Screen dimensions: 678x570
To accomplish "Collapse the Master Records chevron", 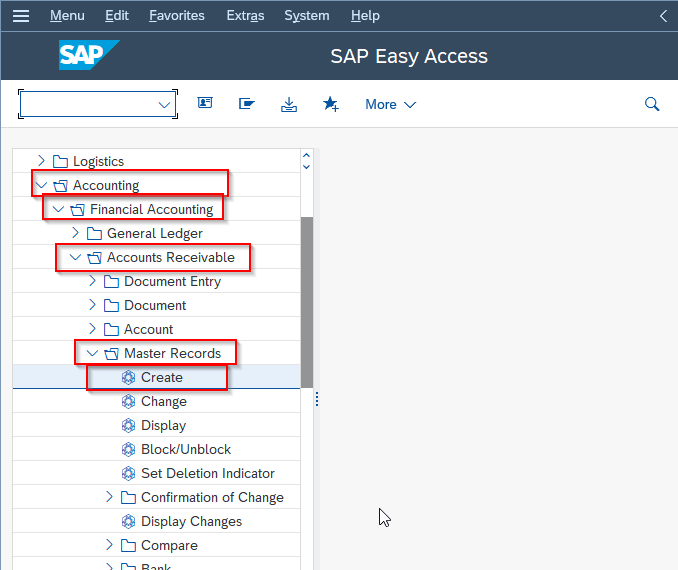I will click(x=92, y=354).
